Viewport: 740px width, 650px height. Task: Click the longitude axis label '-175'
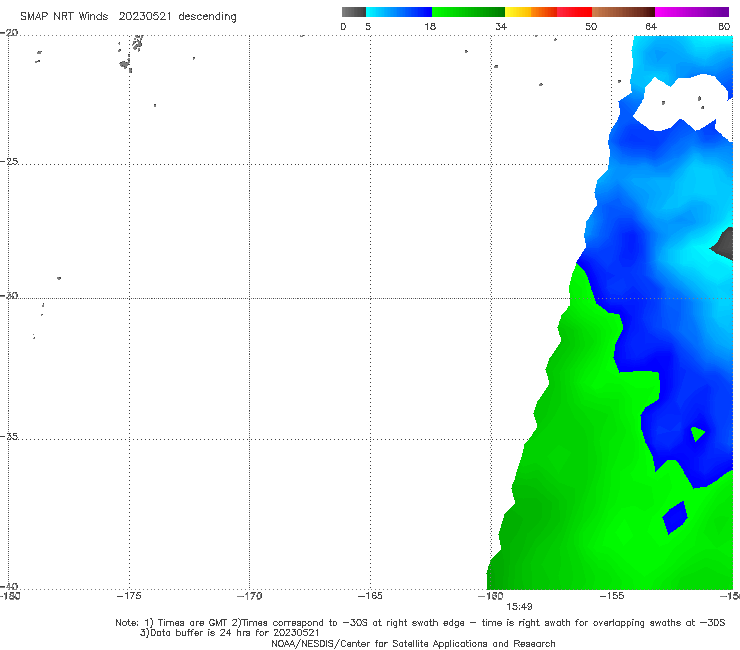129,596
